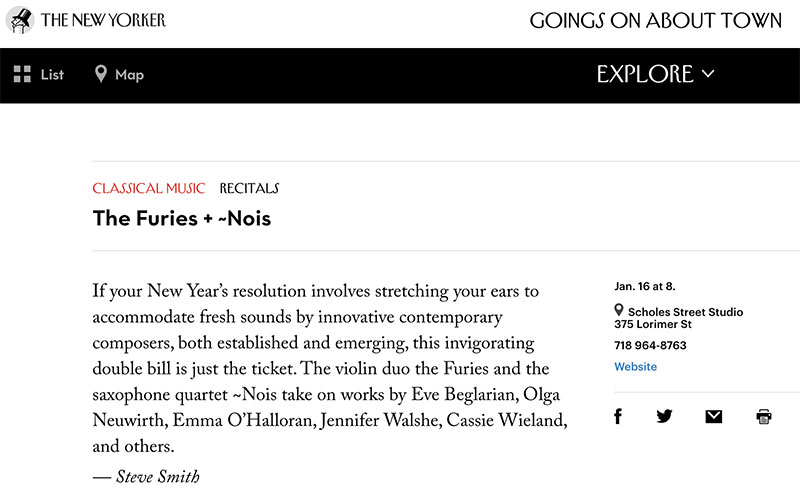Switch to Map view

click(x=119, y=74)
